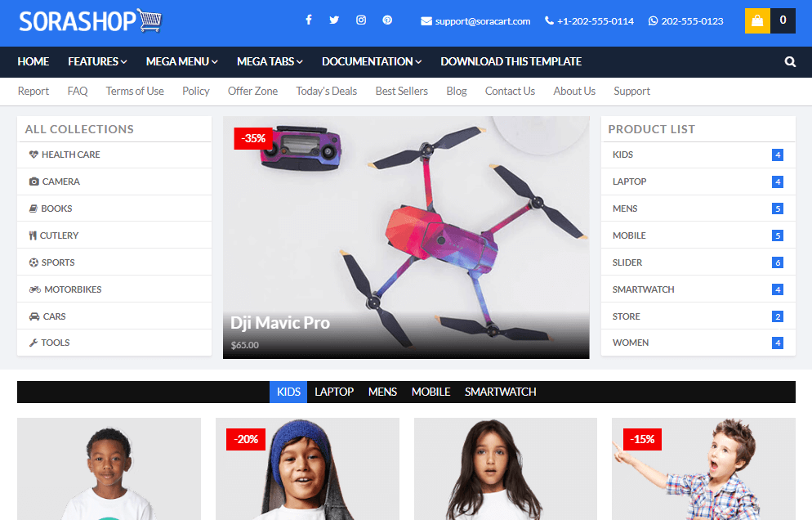Viewport: 812px width, 520px height.
Task: Open the Pinterest social icon
Action: tap(387, 20)
